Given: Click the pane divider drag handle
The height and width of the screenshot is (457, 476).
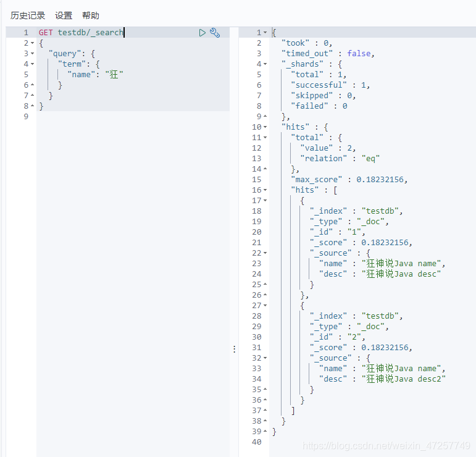Looking at the screenshot, I should point(235,349).
